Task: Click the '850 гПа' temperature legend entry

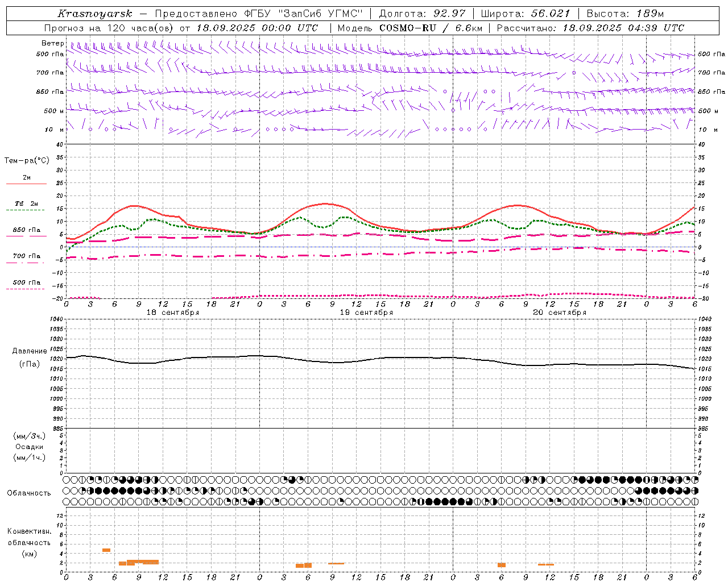Action: (27, 230)
